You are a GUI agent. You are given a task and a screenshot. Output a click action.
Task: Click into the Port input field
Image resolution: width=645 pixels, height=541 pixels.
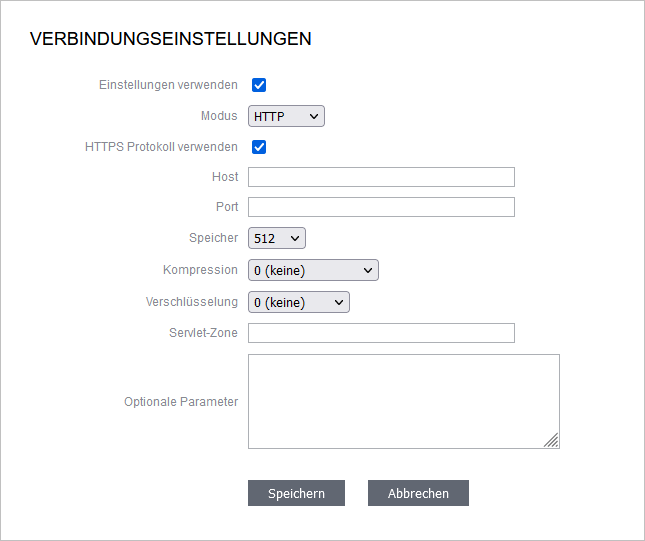381,207
